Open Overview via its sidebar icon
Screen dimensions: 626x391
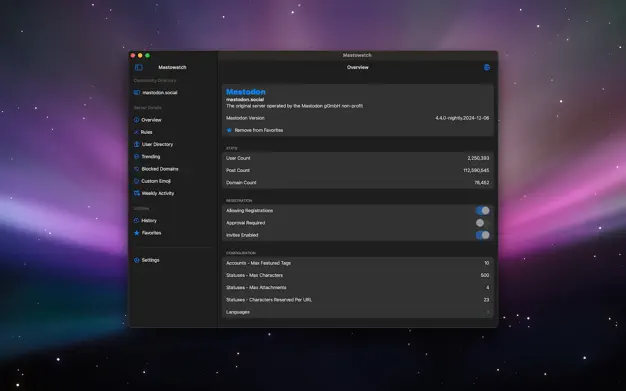tap(137, 120)
